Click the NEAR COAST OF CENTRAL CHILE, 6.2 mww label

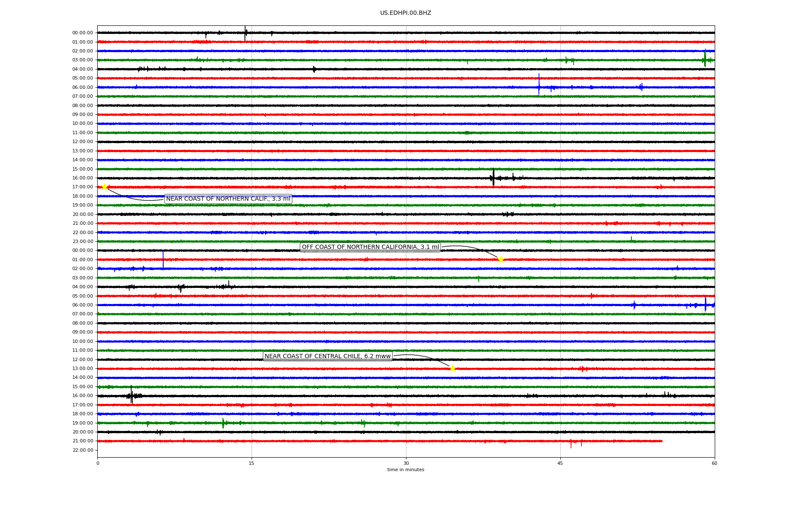pyautogui.click(x=327, y=356)
